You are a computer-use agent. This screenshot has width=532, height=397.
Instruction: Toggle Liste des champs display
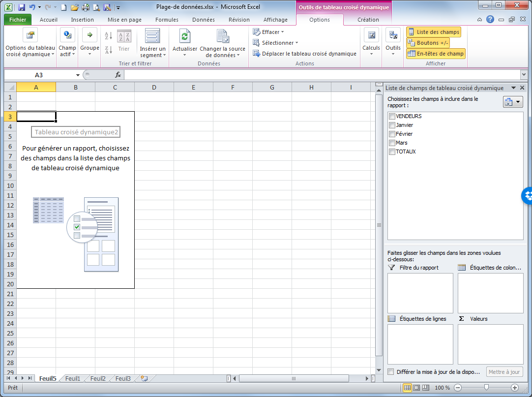[434, 32]
